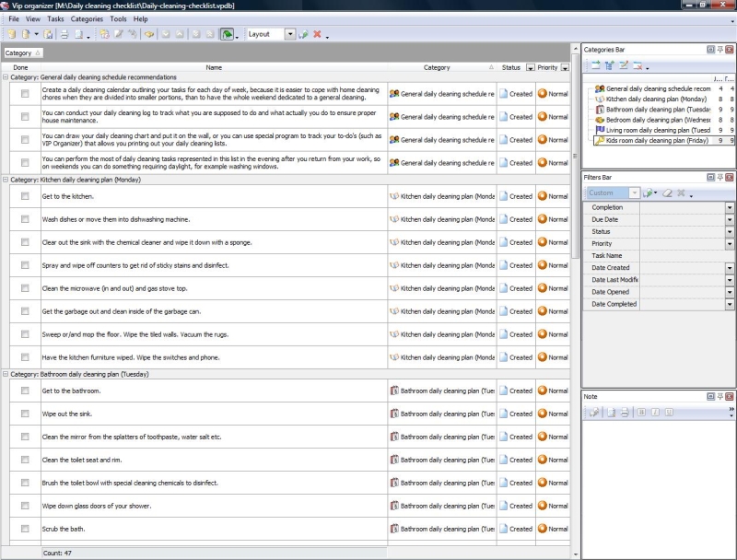Tick the checkbox for "Wipe out the sink."
The height and width of the screenshot is (560, 737).
[25, 414]
